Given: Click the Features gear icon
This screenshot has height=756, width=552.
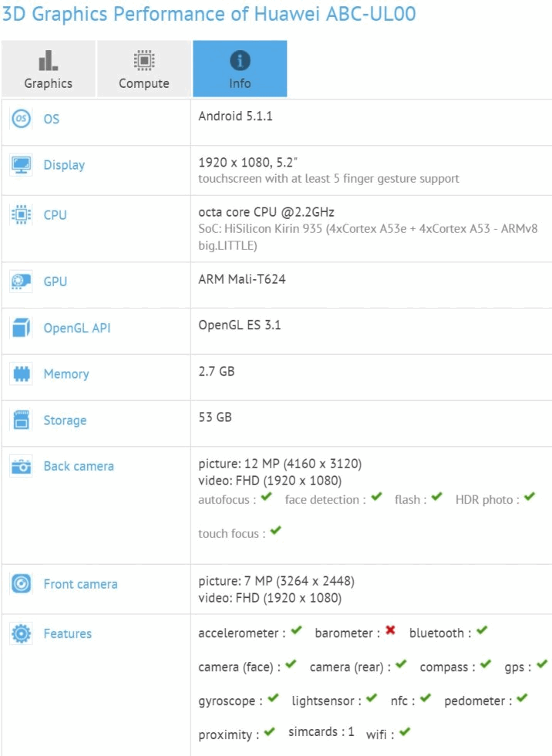Looking at the screenshot, I should 21,633.
